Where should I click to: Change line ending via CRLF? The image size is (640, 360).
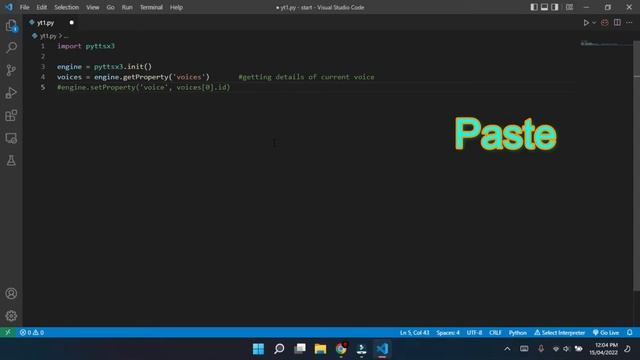[495, 332]
